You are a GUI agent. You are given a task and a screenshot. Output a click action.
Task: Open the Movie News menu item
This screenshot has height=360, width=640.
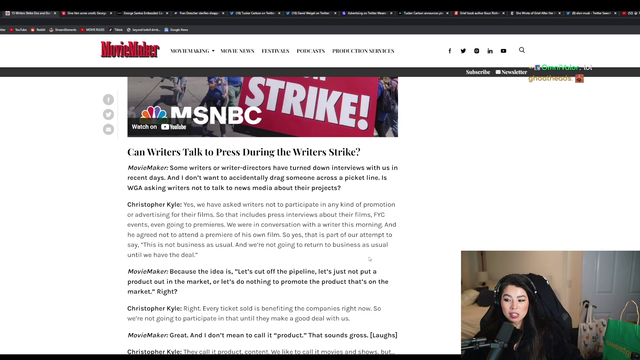coord(237,51)
